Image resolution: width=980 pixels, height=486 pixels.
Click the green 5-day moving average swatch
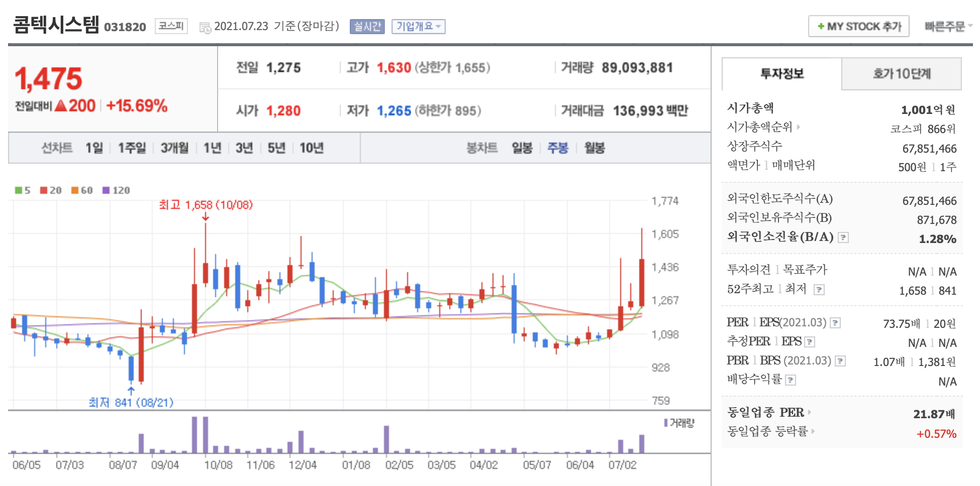19,190
